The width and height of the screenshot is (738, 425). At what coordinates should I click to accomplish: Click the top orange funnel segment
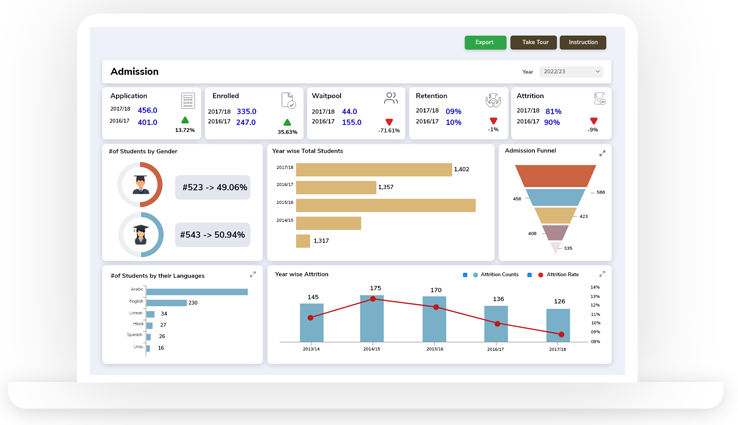point(555,176)
